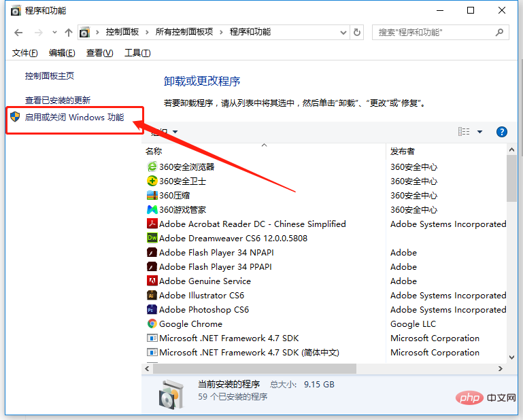Click the 59 个已安装的程序 status text

click(x=233, y=397)
